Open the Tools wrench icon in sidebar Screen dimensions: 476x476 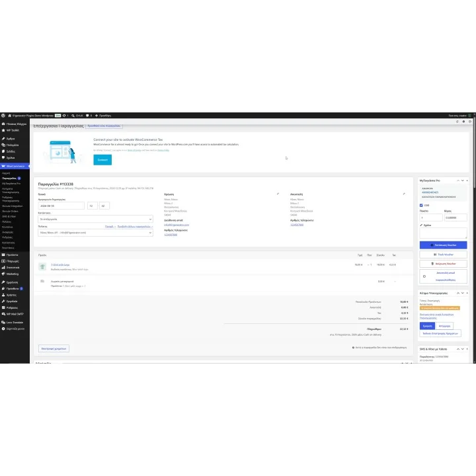tap(3, 301)
